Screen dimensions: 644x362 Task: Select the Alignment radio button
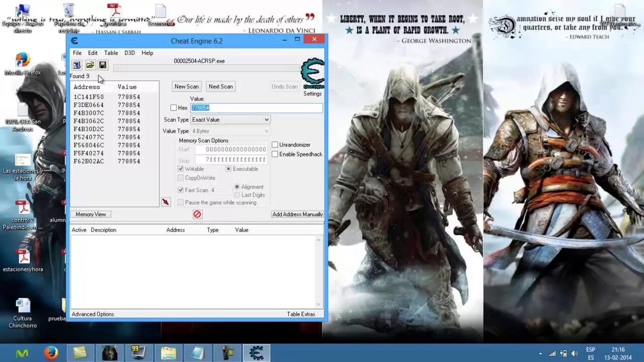pos(237,187)
